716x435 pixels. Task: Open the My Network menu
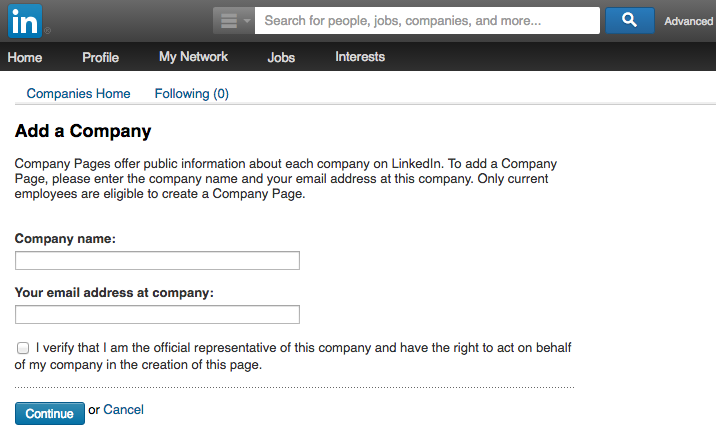(x=193, y=57)
